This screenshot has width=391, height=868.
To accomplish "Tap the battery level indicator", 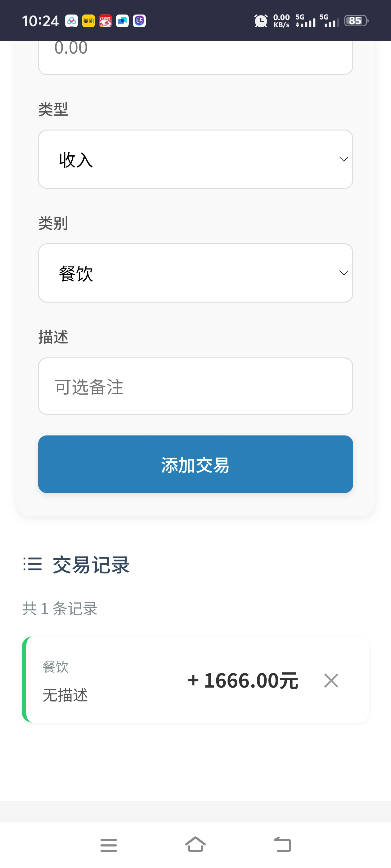I will coord(356,21).
